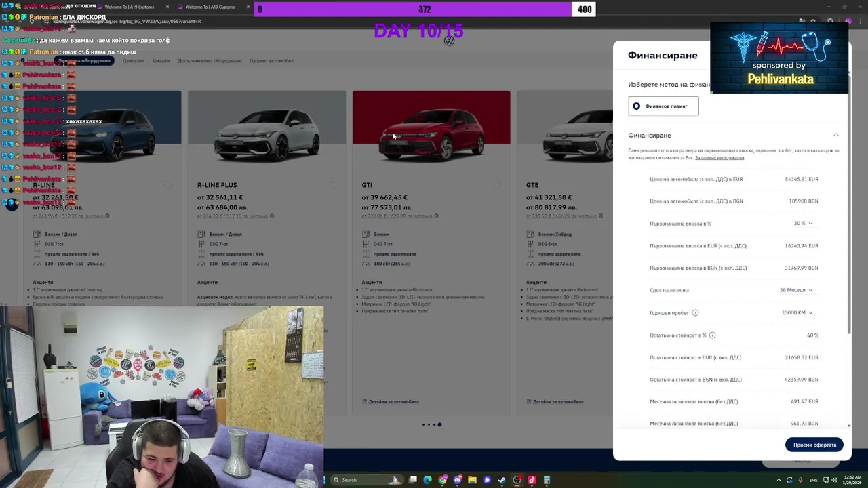Show monthly price info for GTE
This screenshot has height=488, width=868.
[601, 216]
